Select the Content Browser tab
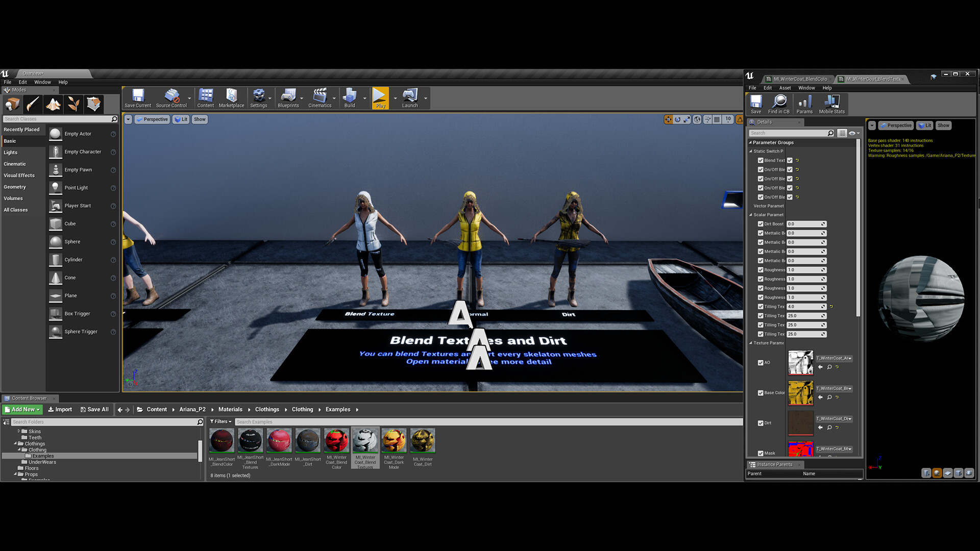Screen dimensions: 980x551 [29, 398]
